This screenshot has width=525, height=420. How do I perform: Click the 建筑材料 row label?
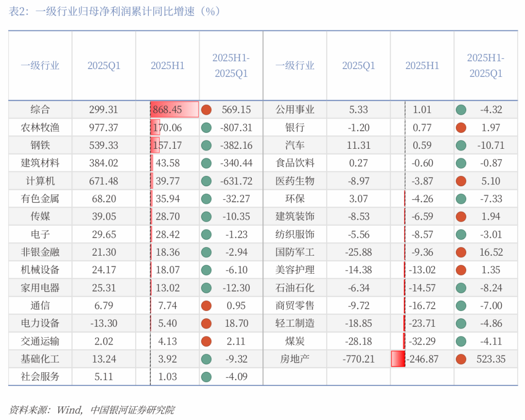[x=40, y=163]
